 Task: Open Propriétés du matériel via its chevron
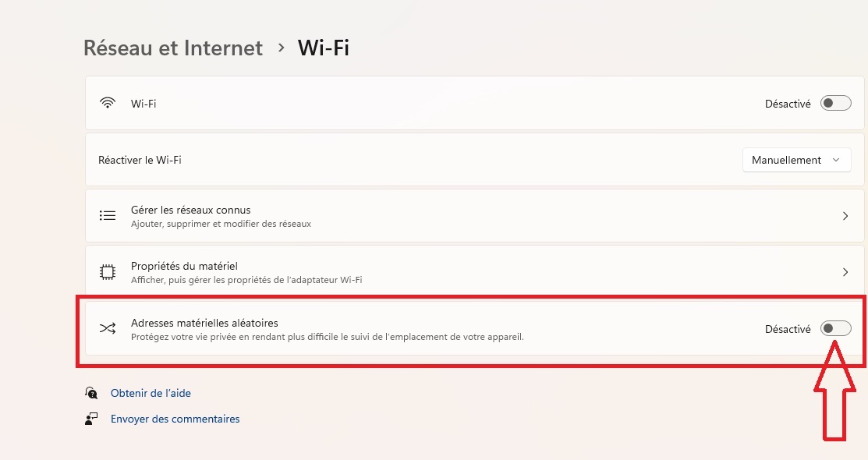point(845,272)
